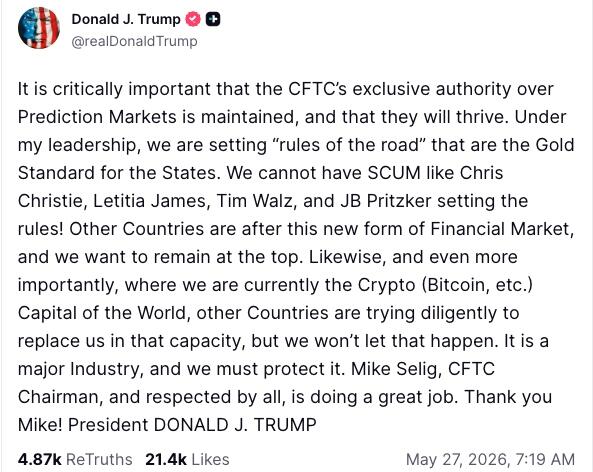Click the name Letitia James in the post
This screenshot has height=472, width=593.
coord(151,201)
